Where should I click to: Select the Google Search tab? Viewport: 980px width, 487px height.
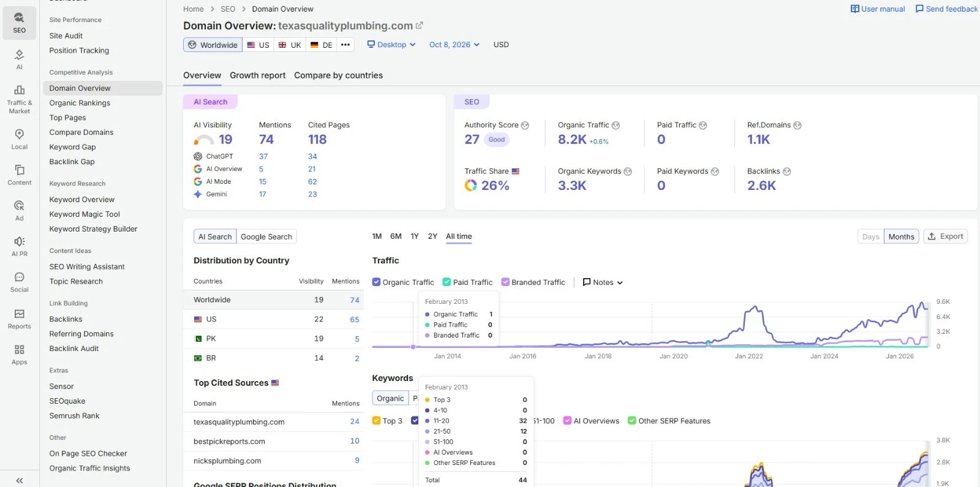[266, 236]
